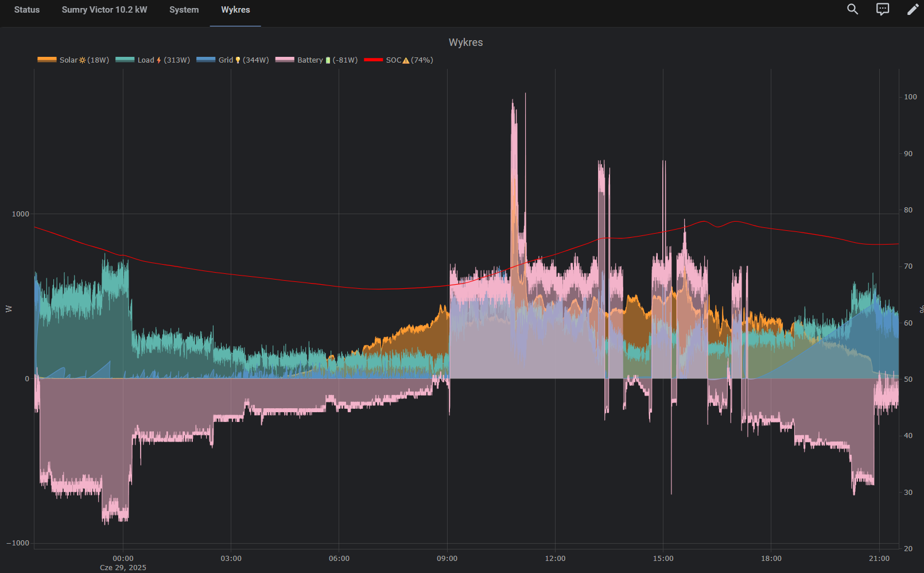The image size is (924, 573).
Task: Click the "15:00" time axis label
Action: tap(663, 559)
